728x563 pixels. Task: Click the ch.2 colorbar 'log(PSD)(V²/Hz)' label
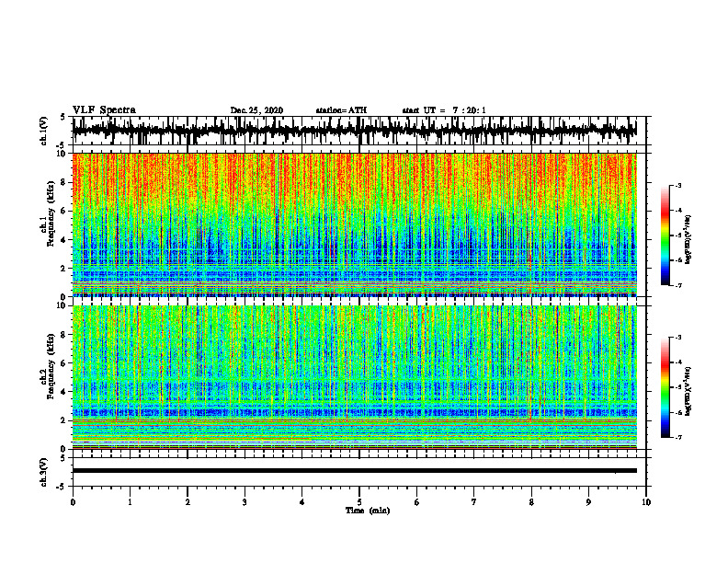pos(688,392)
